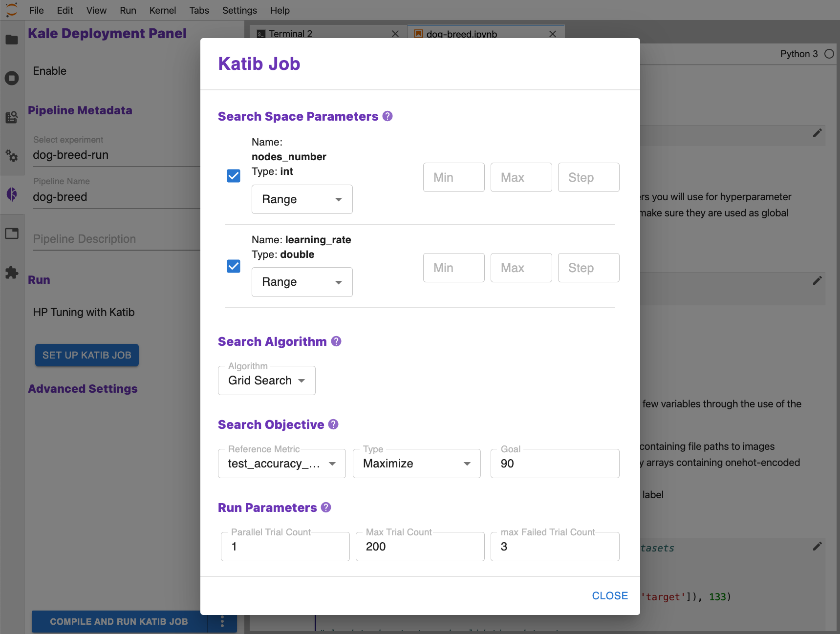Click Pipeline Description field
The image size is (840, 634).
tap(116, 239)
